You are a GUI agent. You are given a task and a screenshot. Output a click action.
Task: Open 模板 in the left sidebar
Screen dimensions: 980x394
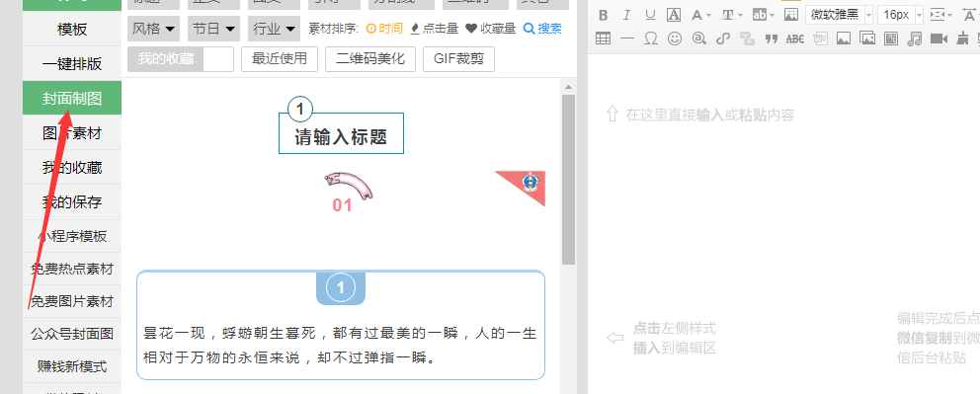(72, 30)
